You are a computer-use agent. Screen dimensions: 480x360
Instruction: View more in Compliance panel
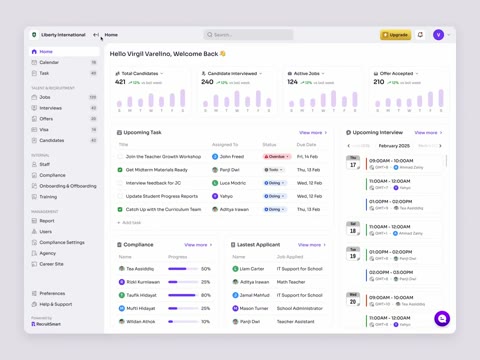click(x=198, y=245)
